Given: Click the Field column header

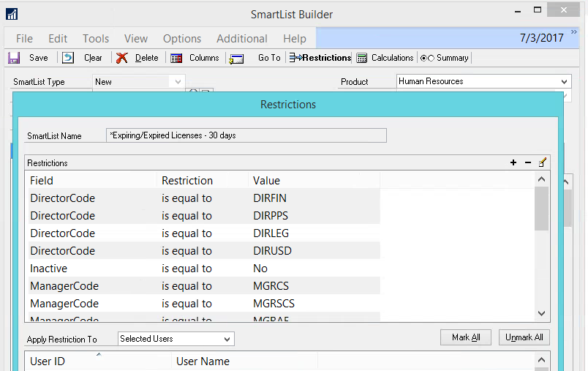Looking at the screenshot, I should [93, 181].
